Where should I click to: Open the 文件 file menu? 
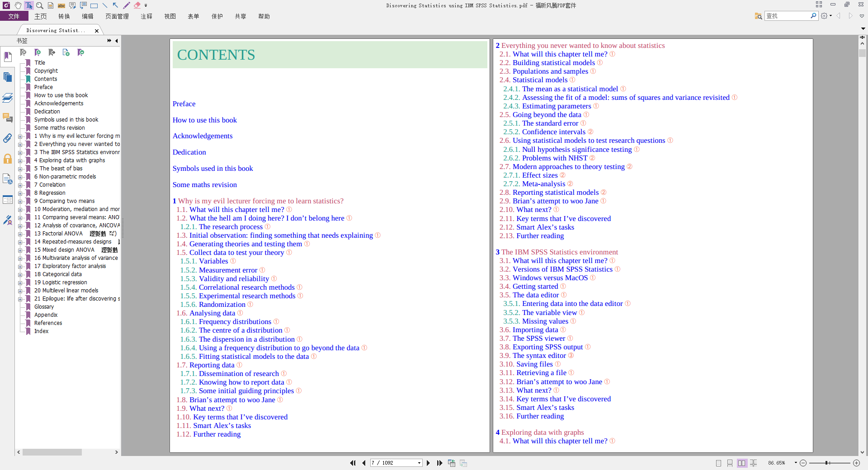coord(14,16)
